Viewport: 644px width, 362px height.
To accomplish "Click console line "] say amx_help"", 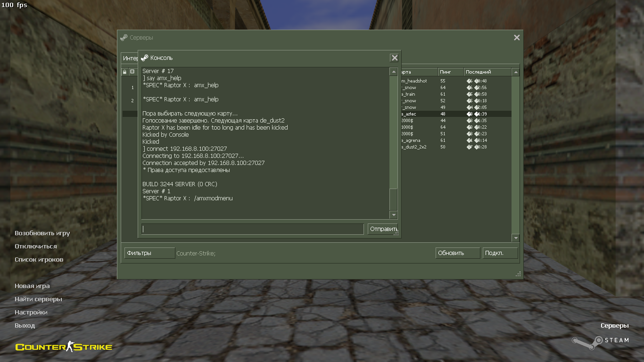I will (162, 78).
